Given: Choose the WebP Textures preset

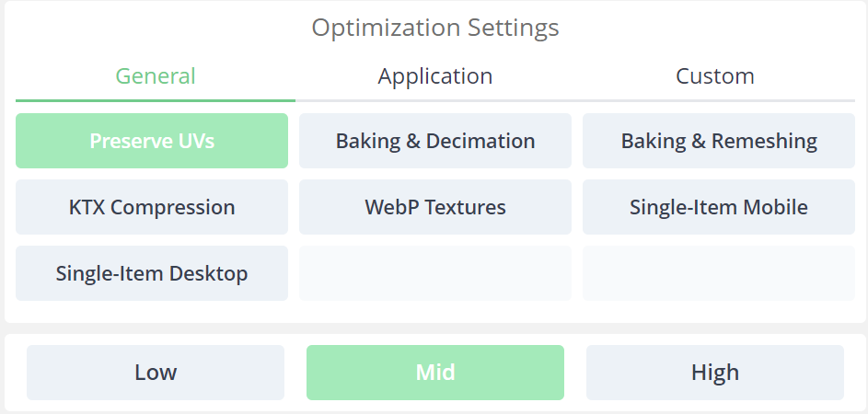Looking at the screenshot, I should tap(435, 207).
